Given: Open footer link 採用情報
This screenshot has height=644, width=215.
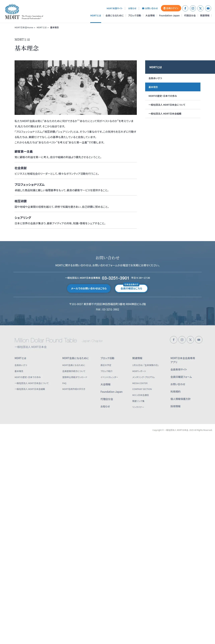Looking at the screenshot, I should point(175,406).
